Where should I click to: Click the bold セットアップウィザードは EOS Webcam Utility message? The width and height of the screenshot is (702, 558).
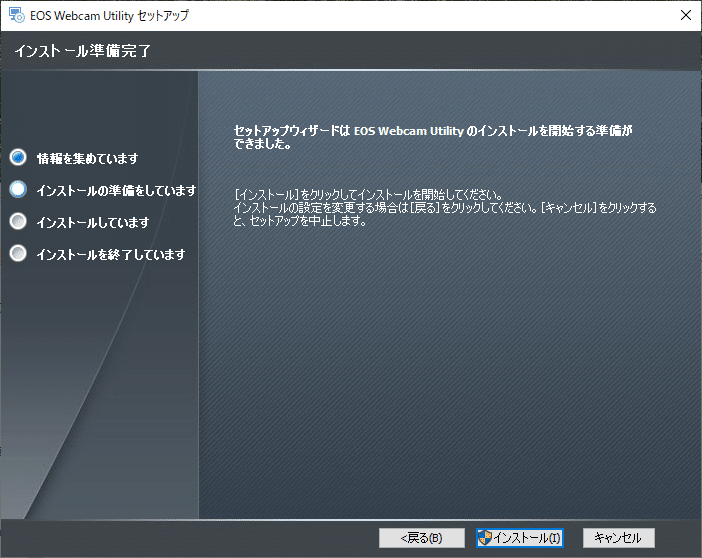coord(433,137)
